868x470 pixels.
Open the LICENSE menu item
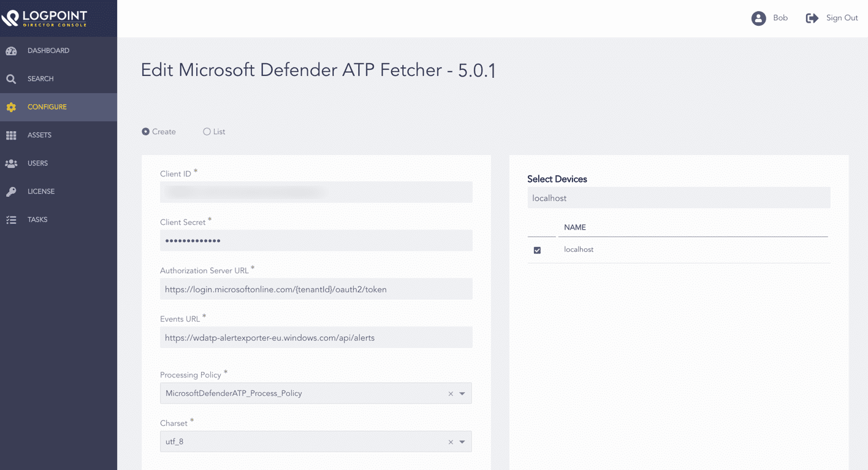click(x=41, y=192)
